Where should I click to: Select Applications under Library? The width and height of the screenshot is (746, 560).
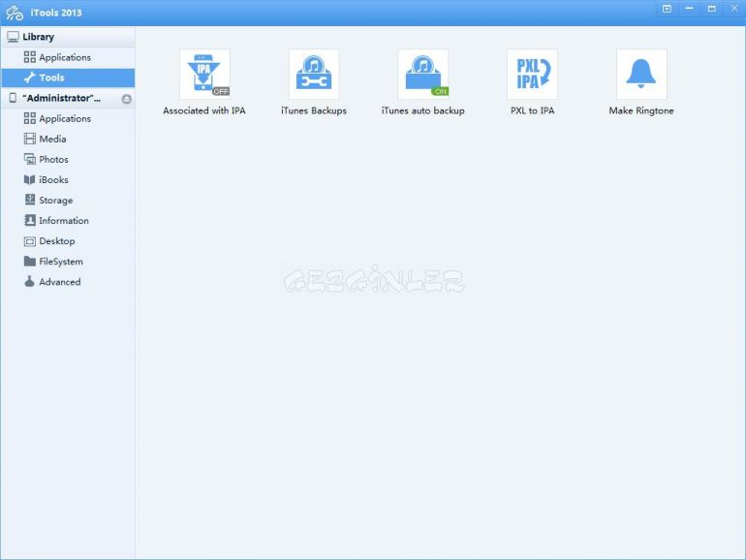[x=68, y=57]
